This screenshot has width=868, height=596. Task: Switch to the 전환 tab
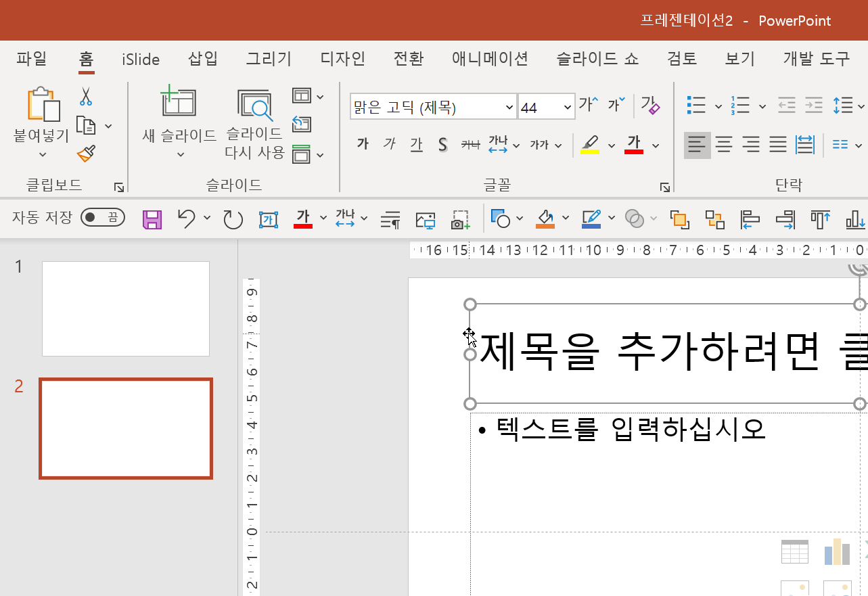pos(408,58)
